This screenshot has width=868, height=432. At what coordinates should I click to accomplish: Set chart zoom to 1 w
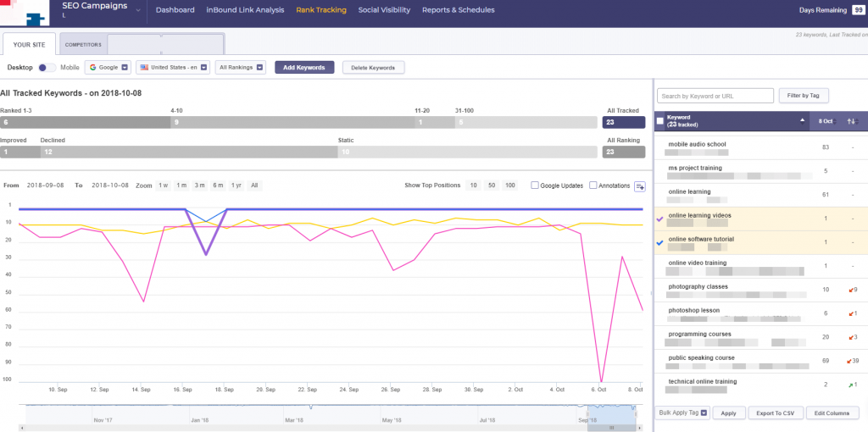[164, 186]
